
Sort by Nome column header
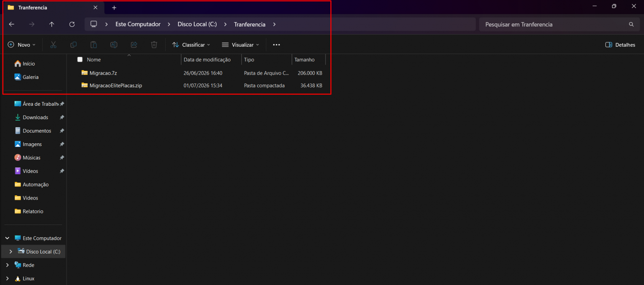click(94, 60)
